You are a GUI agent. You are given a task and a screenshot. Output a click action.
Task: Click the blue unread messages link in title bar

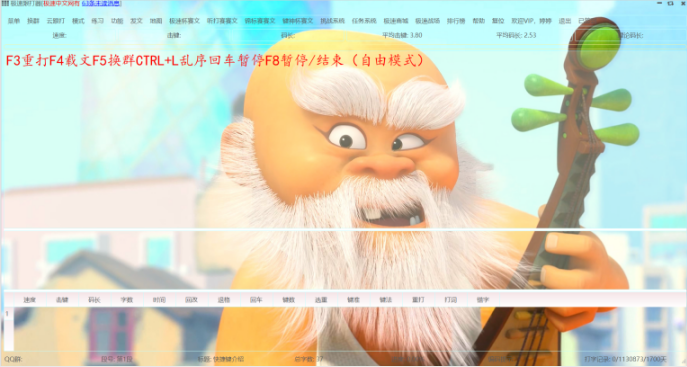point(101,4)
